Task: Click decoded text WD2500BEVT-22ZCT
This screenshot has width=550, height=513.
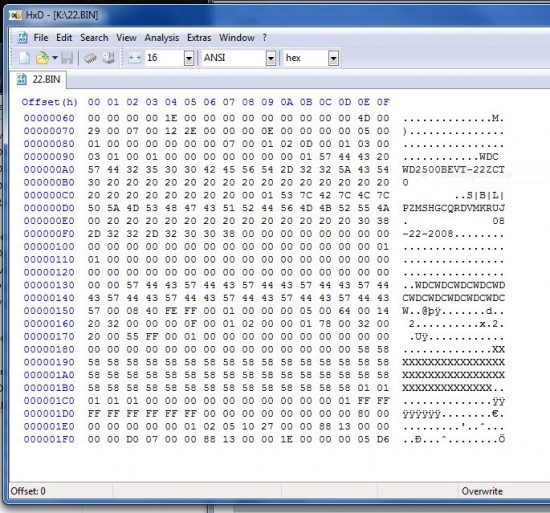Action: [453, 170]
